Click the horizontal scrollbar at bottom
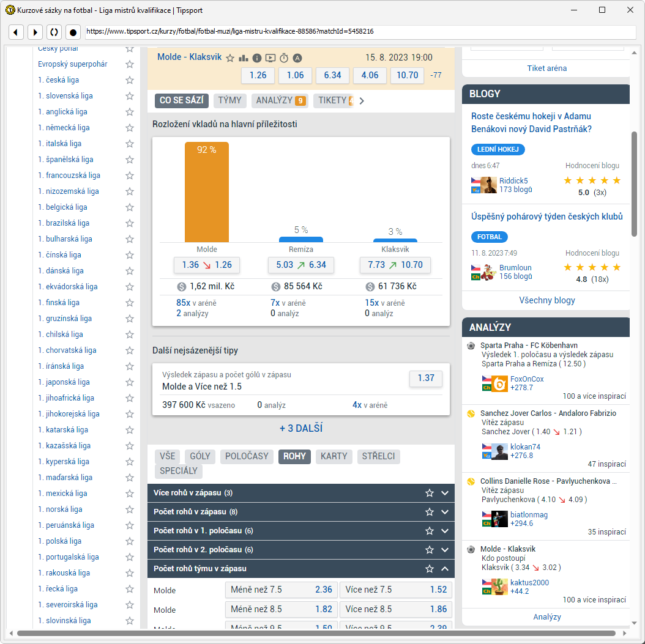Viewport: 645px width, 644px height. click(x=316, y=634)
